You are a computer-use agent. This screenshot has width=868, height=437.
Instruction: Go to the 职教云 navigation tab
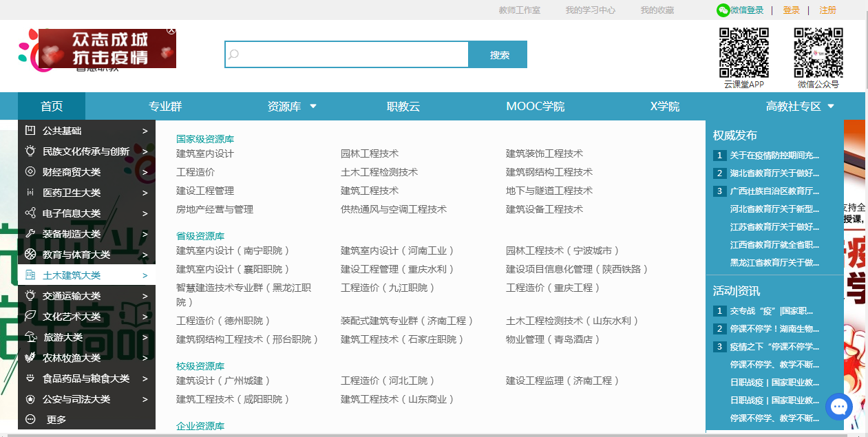click(x=403, y=107)
